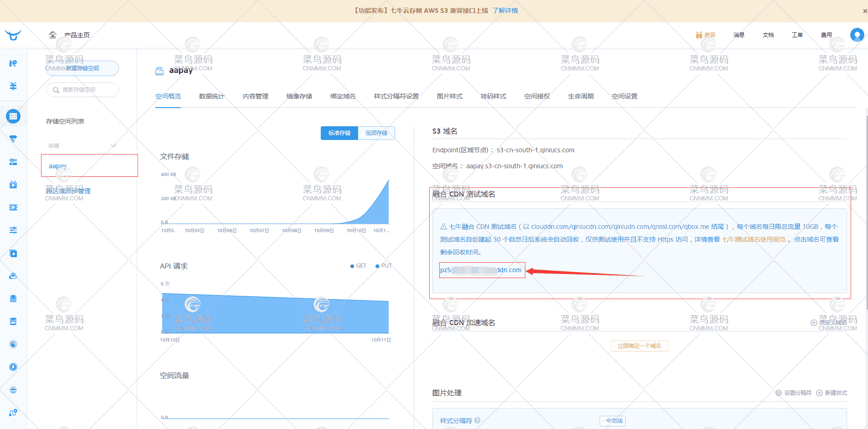Open the mail service icon in sidebar
This screenshot has width=868, height=429.
coord(13,276)
